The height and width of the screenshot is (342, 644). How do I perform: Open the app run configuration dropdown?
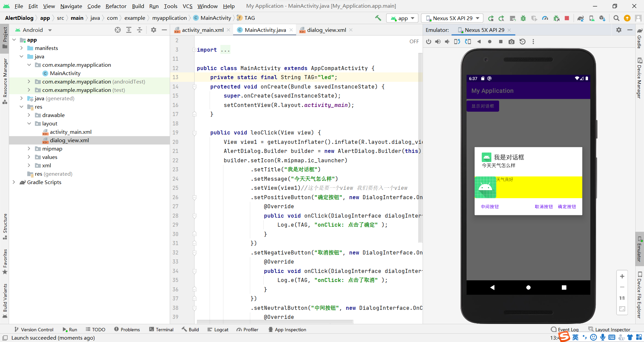click(402, 18)
